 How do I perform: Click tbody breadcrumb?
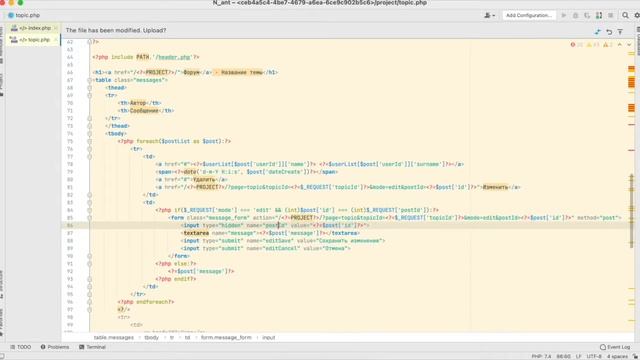(x=151, y=338)
